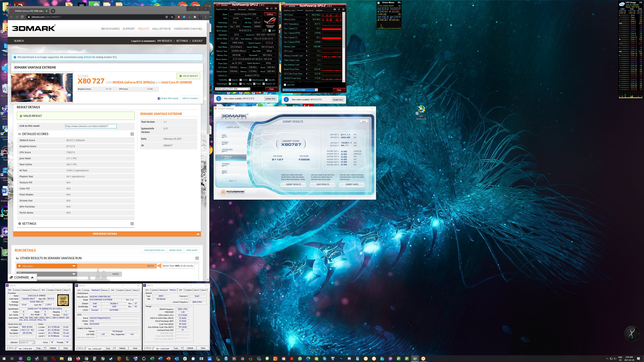The height and width of the screenshot is (362, 644).
Task: Open hamburger menu in right GPU-Z Sensors window
Action: point(343,9)
